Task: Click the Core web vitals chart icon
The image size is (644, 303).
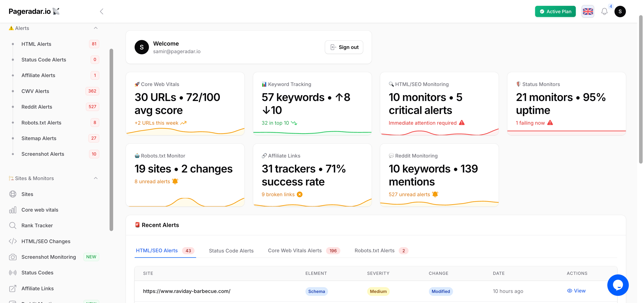Action: (x=13, y=210)
